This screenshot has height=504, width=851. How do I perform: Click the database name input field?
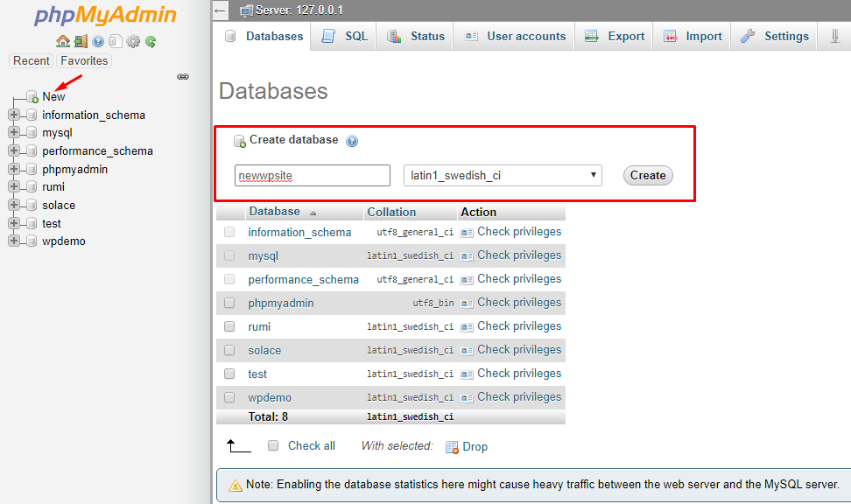(312, 175)
